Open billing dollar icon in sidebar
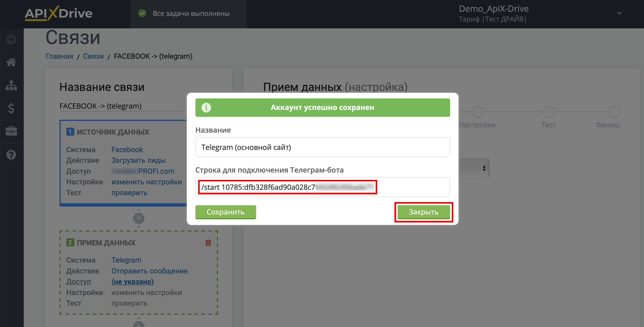Screen dimensions: 644x327 pos(11,108)
